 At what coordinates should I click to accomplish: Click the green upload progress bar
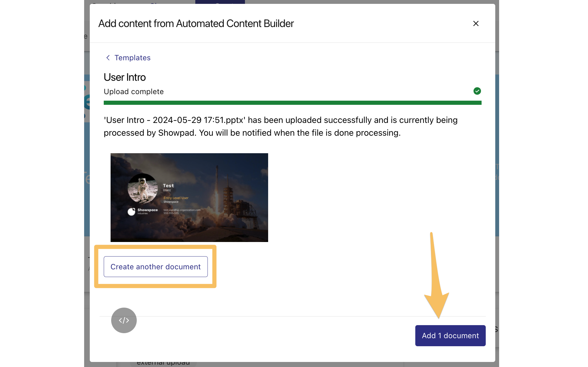point(293,103)
